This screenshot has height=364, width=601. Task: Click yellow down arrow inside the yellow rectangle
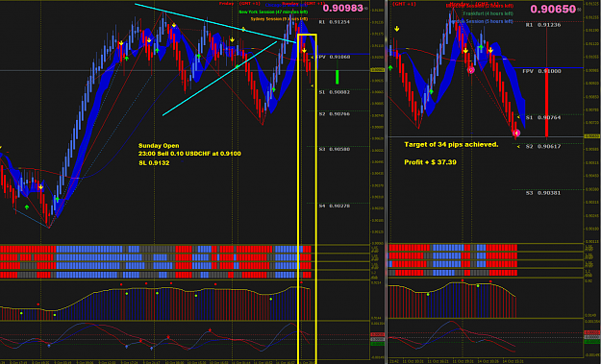(x=304, y=51)
